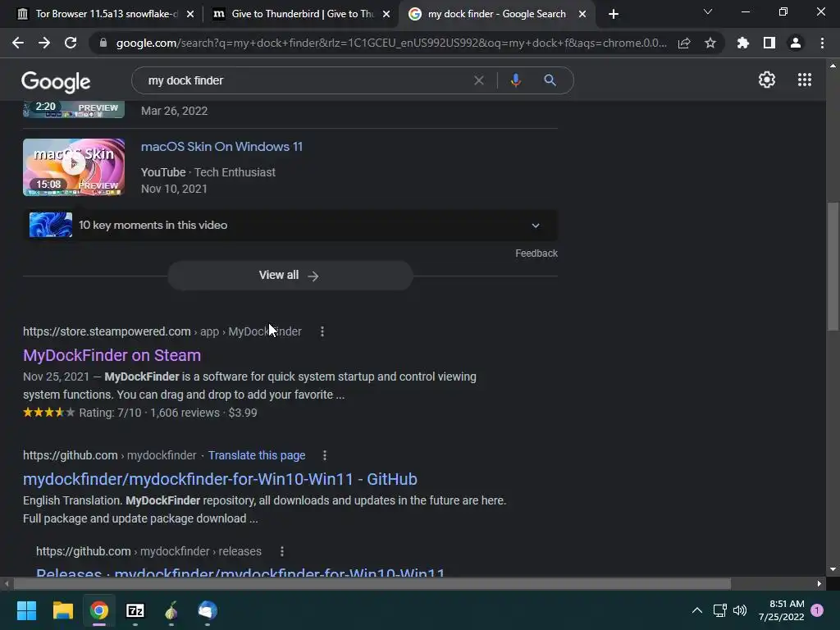Open options for GitHub mydockfinder result
840x630 pixels.
325,455
